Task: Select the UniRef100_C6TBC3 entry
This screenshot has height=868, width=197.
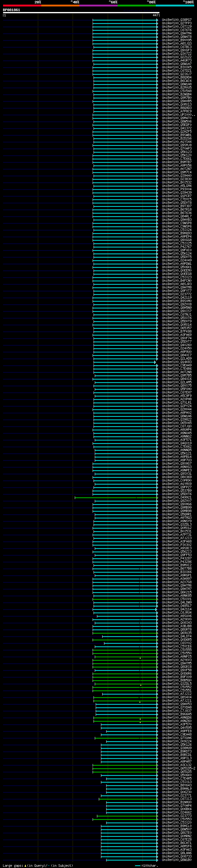Action: pos(177,47)
